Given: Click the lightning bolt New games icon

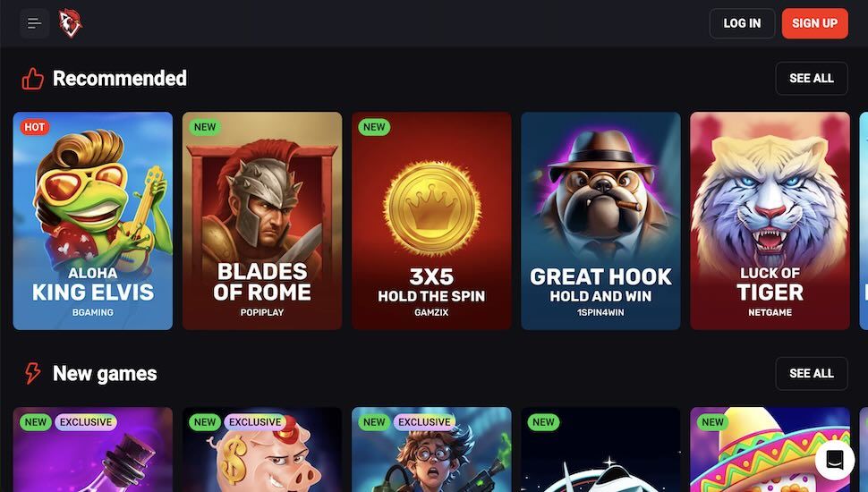Looking at the screenshot, I should 32,373.
